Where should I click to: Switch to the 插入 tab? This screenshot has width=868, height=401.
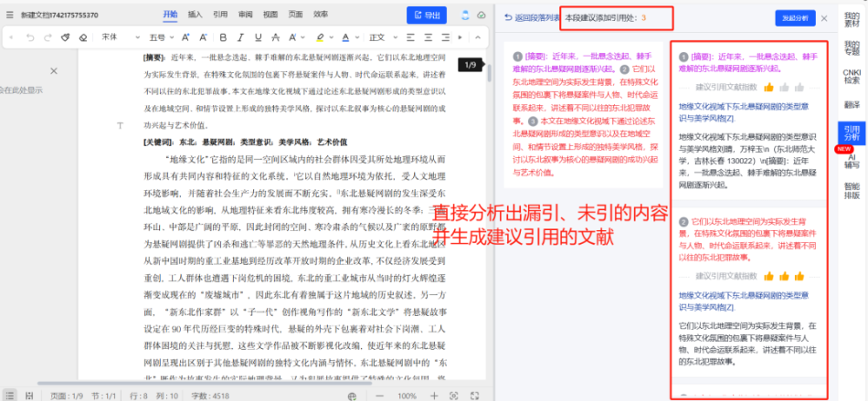(195, 16)
